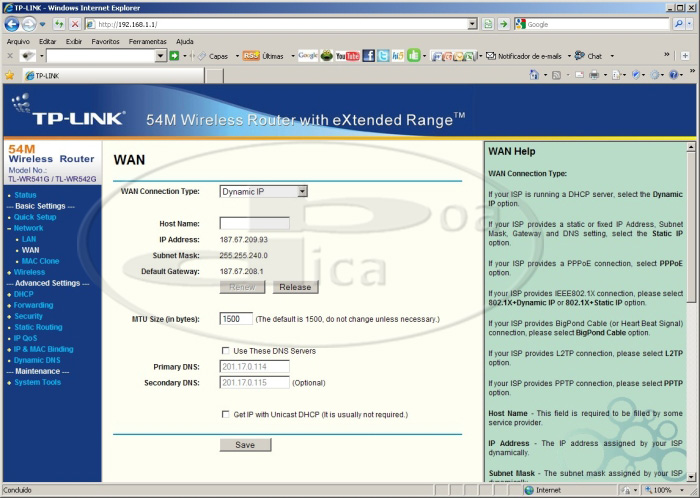Enable Use These DNS Servers checkbox
The width and height of the screenshot is (700, 498).
[226, 351]
